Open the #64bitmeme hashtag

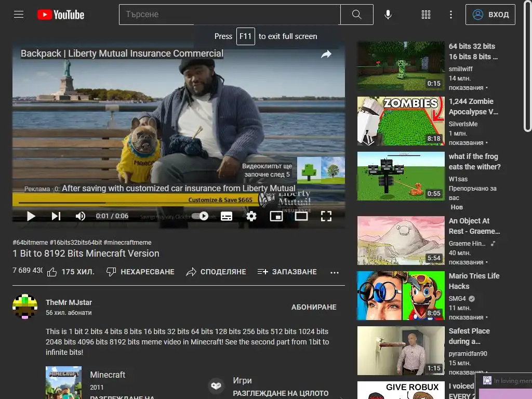[x=30, y=242]
